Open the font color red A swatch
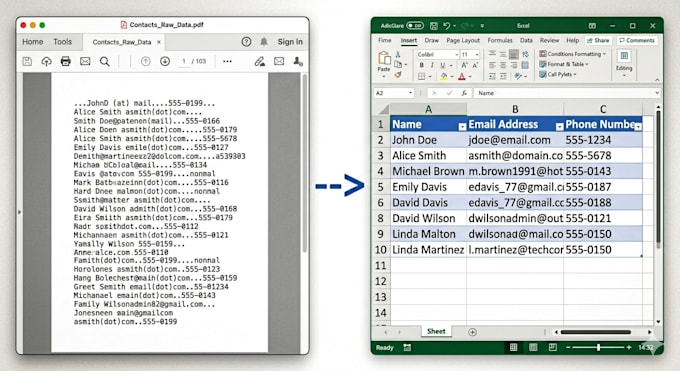Screen dimensions: 680x371 click(x=462, y=76)
